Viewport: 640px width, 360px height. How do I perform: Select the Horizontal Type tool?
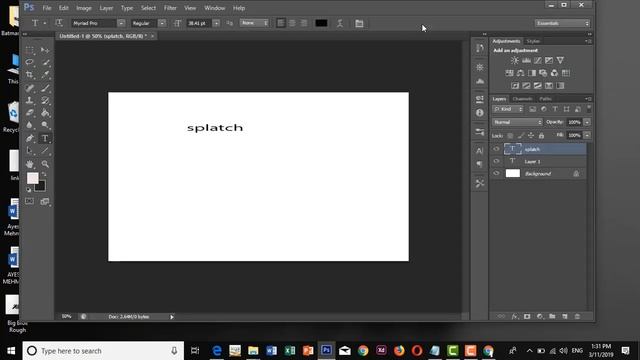click(45, 138)
